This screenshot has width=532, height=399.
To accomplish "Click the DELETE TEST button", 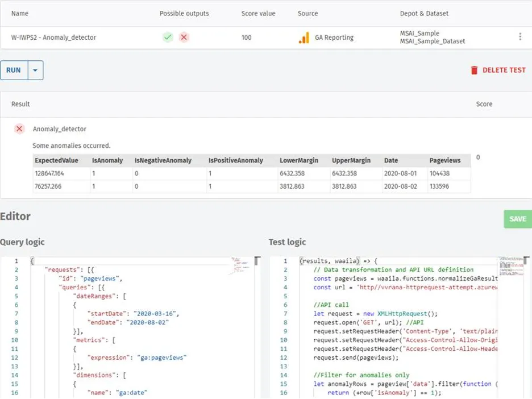I will pos(498,70).
